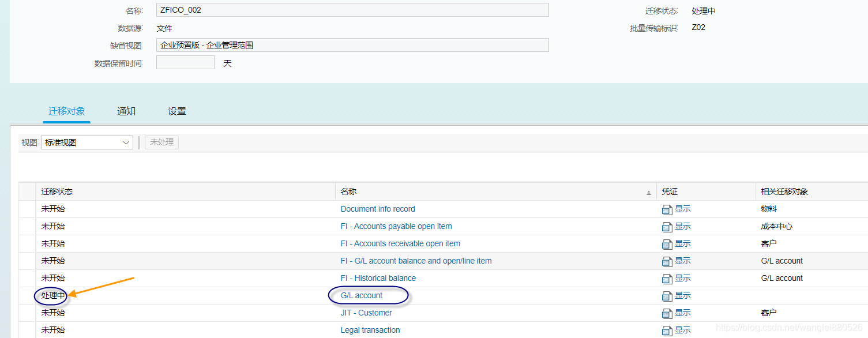868x338 pixels.
Task: Click 成本中心 related object cell
Action: pos(776,226)
